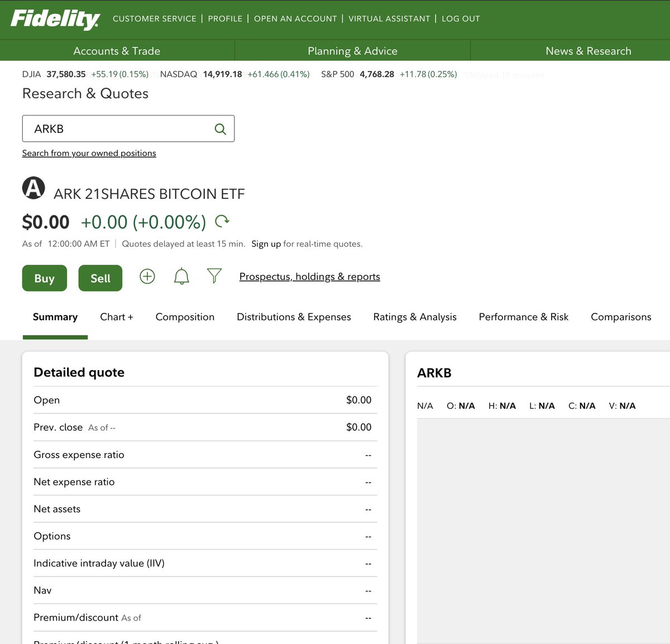670x644 pixels.
Task: Click the search magnifier icon
Action: [x=221, y=129]
